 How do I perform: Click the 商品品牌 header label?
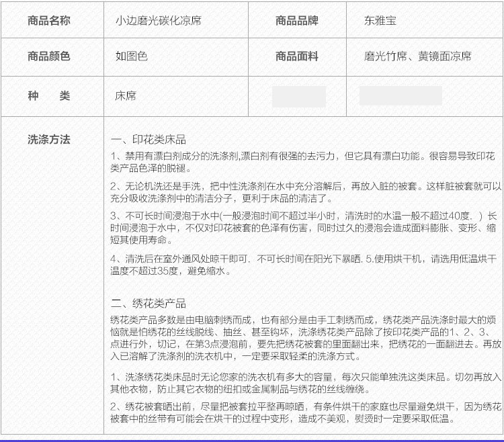coord(296,20)
